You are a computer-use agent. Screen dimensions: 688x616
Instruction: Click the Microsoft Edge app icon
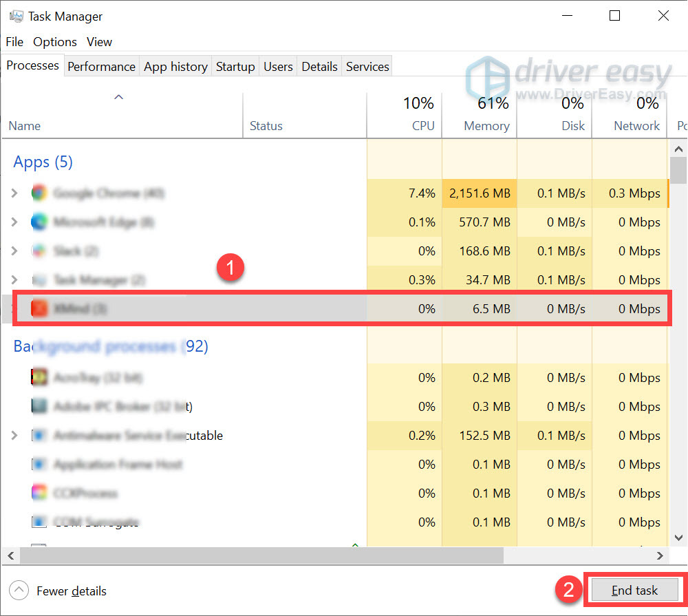click(39, 222)
